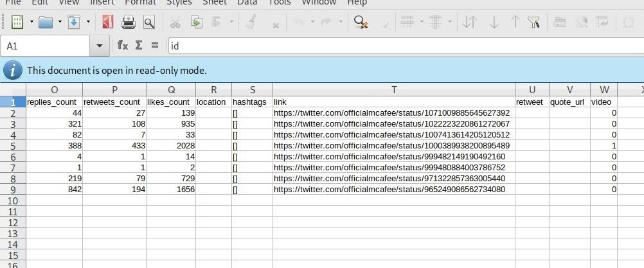Click the Open folder icon
The width and height of the screenshot is (644, 268).
[x=46, y=22]
